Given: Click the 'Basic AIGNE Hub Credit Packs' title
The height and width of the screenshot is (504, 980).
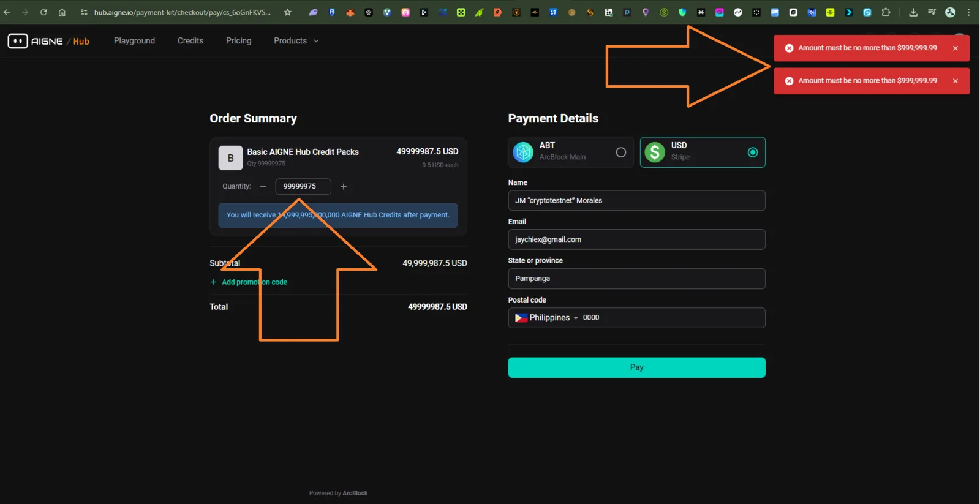Looking at the screenshot, I should 303,152.
